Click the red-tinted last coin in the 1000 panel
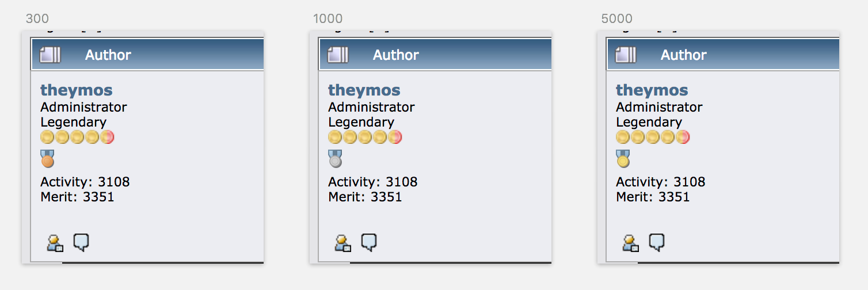 [395, 137]
